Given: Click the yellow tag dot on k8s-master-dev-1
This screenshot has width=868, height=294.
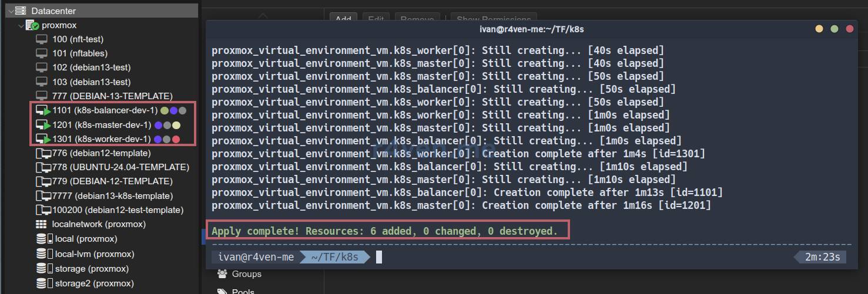Looking at the screenshot, I should pyautogui.click(x=176, y=125).
